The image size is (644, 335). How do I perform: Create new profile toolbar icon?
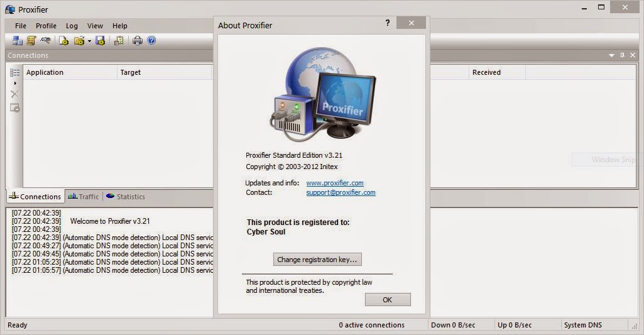(x=63, y=40)
